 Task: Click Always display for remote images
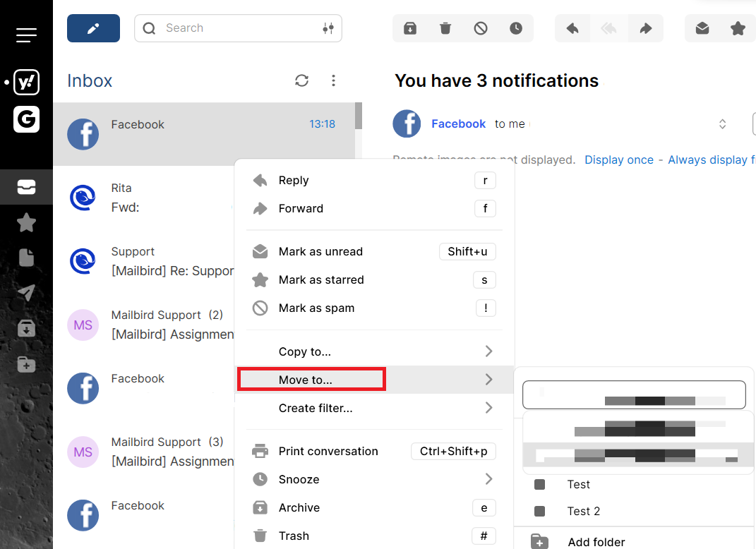tap(712, 159)
